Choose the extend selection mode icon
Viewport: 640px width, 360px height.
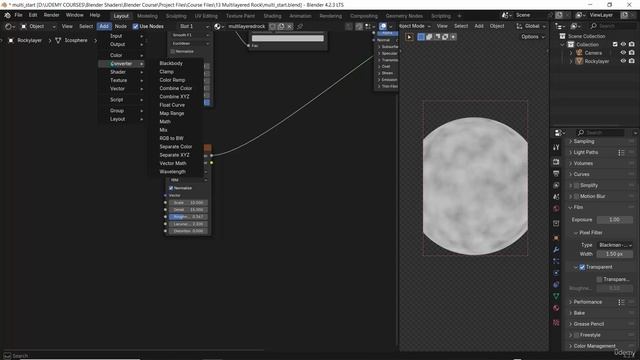[x=429, y=37]
